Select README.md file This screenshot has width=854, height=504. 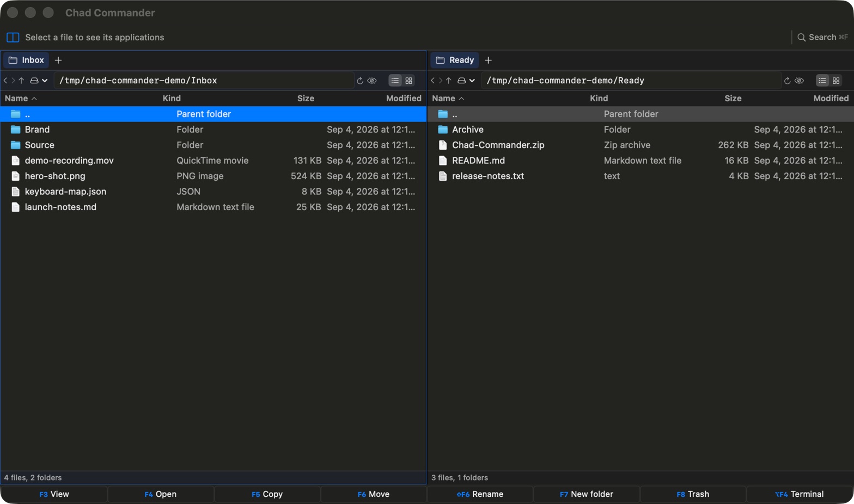pos(640,161)
